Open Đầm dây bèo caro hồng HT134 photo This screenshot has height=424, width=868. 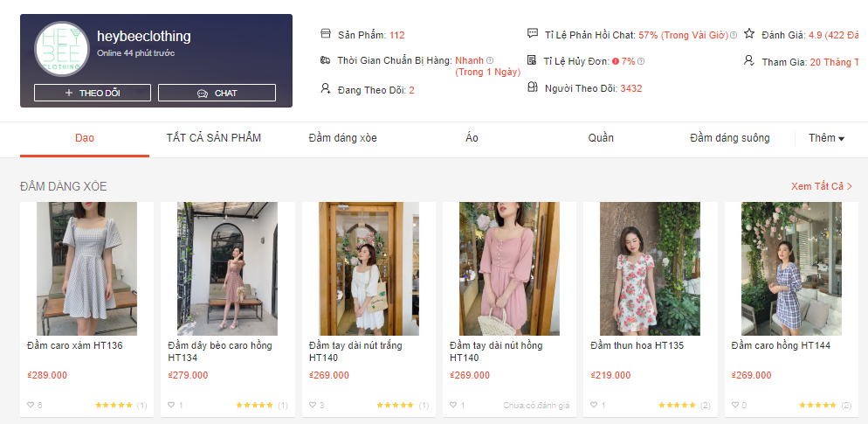pos(228,268)
